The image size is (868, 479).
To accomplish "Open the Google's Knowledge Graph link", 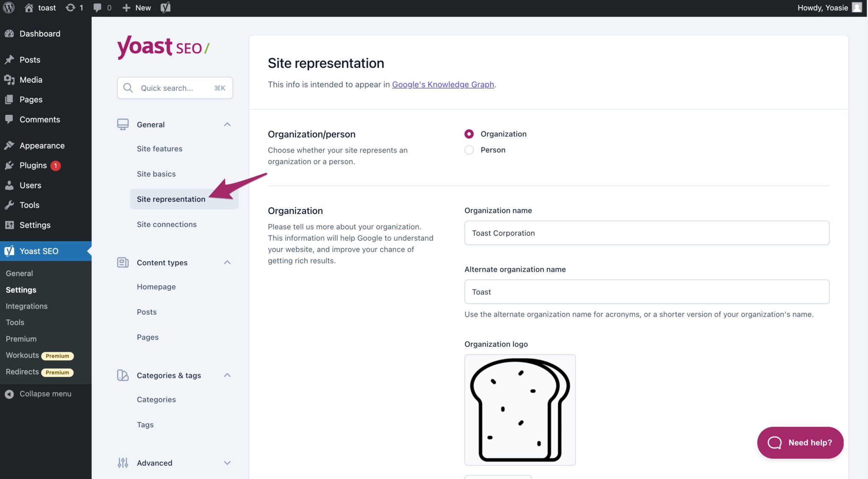I will [x=443, y=84].
